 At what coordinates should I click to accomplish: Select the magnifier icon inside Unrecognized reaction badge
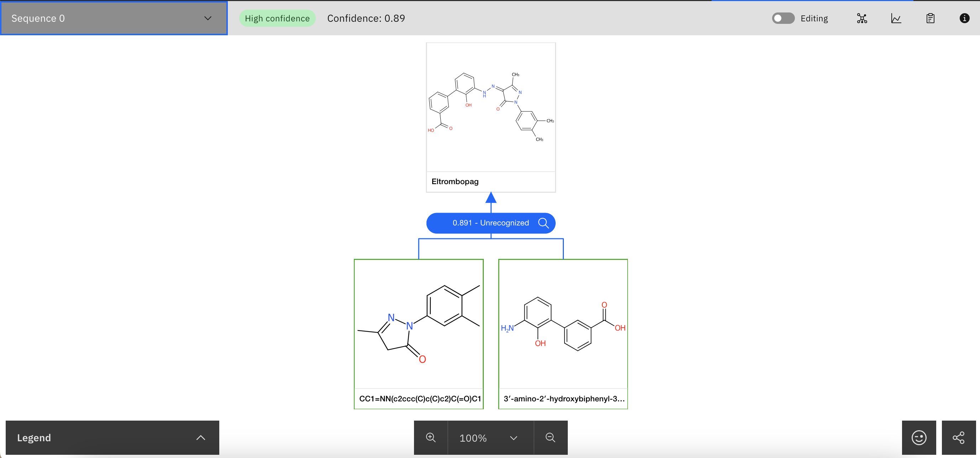pos(543,223)
